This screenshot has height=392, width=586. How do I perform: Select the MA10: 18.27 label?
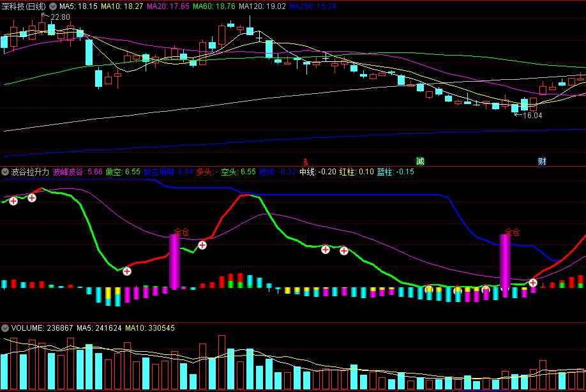(122, 6)
